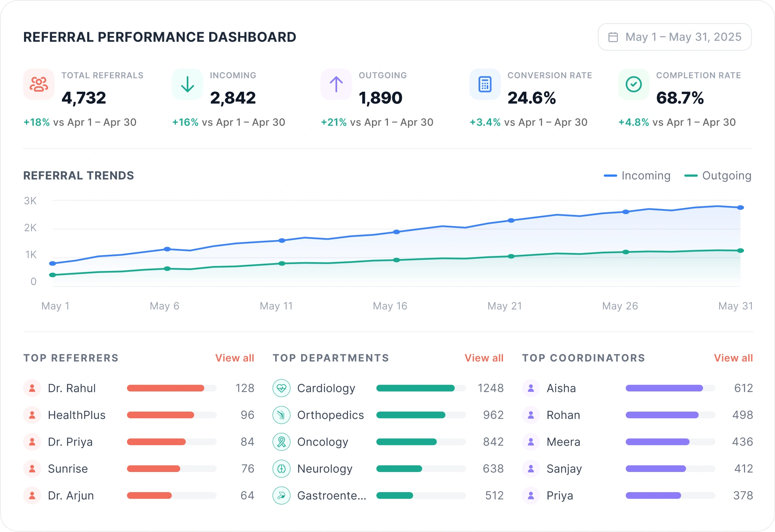The width and height of the screenshot is (775, 532).
Task: Click the May 21 axis label
Action: (x=505, y=306)
